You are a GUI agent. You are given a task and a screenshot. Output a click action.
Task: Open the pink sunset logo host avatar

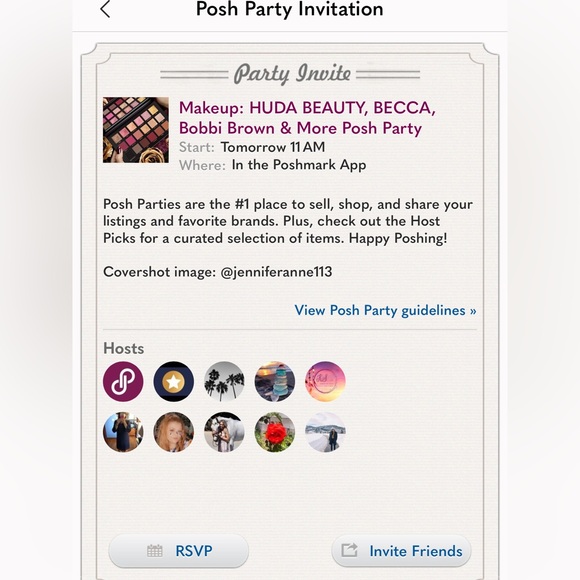click(x=325, y=381)
